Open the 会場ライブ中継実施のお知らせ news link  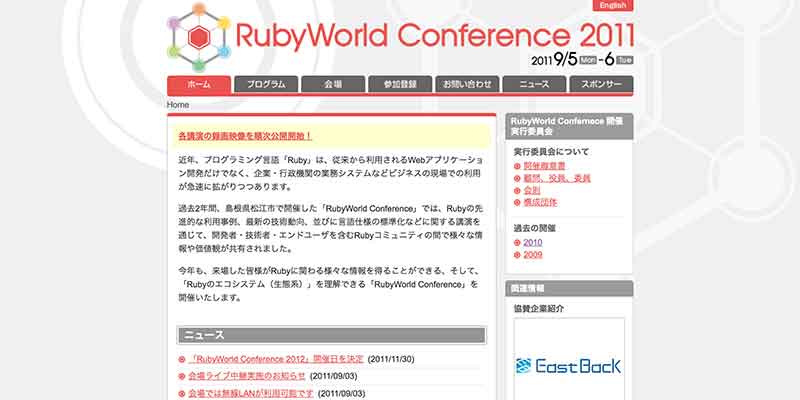point(247,376)
